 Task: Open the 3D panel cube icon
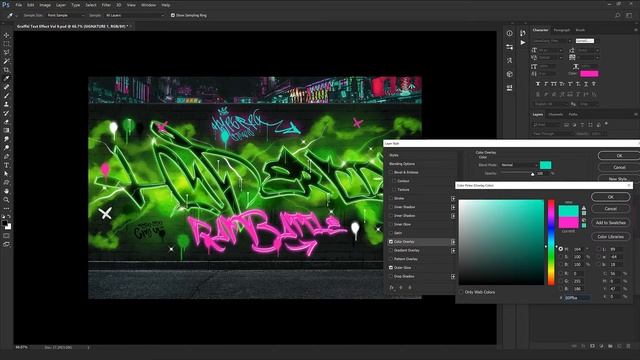[509, 74]
